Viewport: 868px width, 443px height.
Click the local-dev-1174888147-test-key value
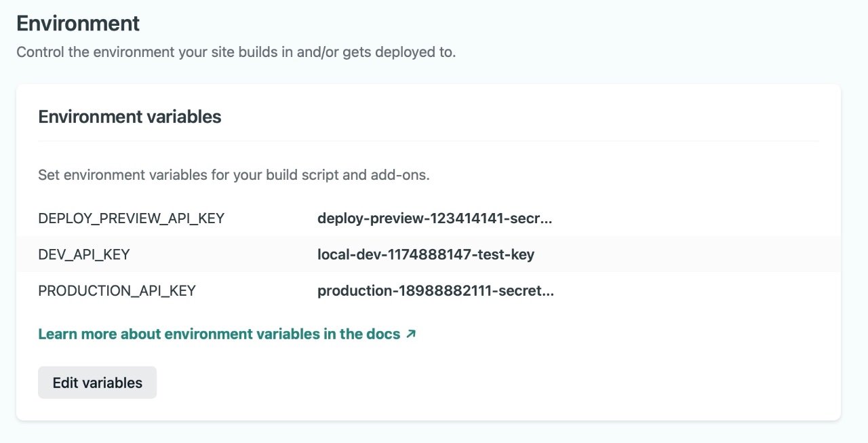pos(426,254)
